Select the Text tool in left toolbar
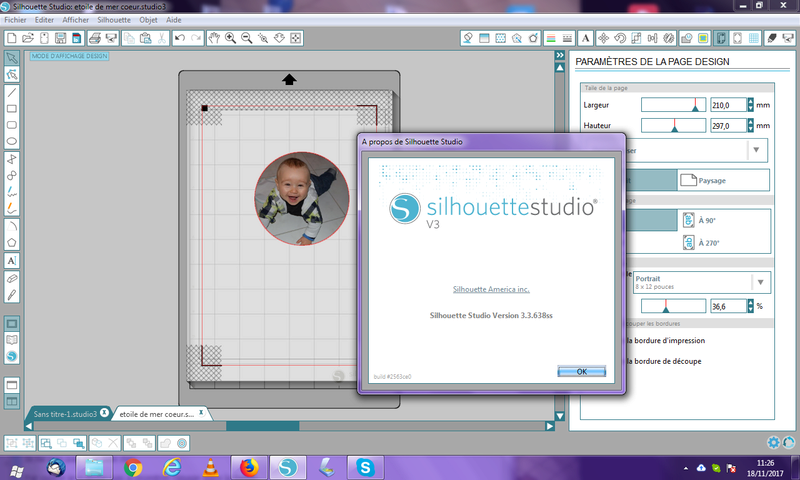Image resolution: width=800 pixels, height=480 pixels. (12, 261)
